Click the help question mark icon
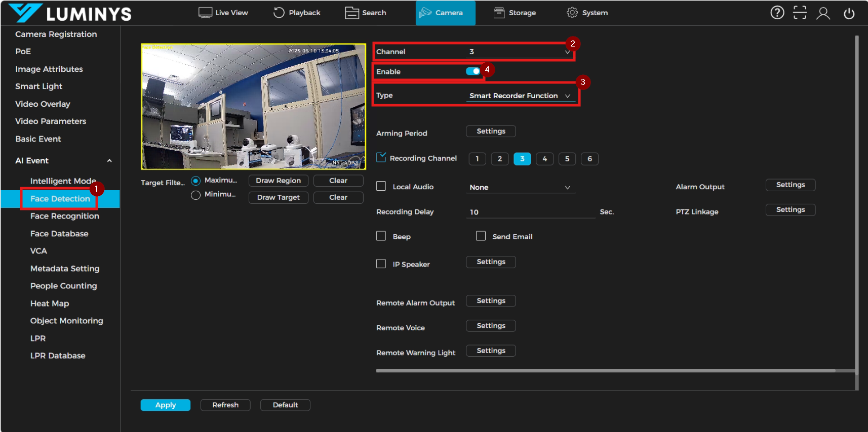 [x=777, y=13]
